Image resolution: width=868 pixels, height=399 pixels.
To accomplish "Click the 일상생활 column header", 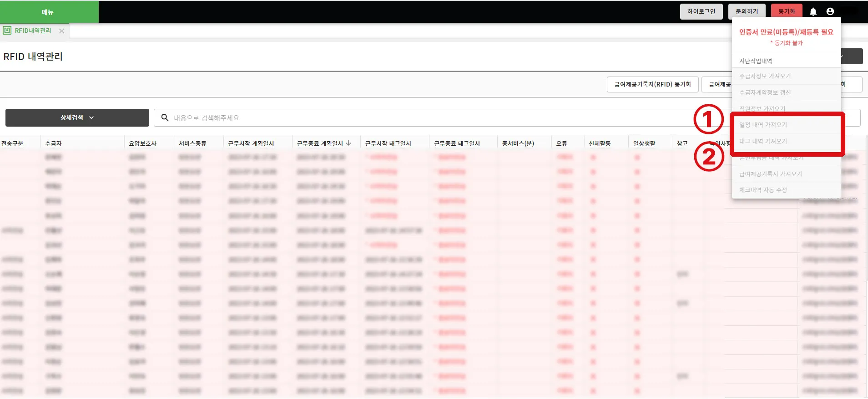I will point(644,143).
